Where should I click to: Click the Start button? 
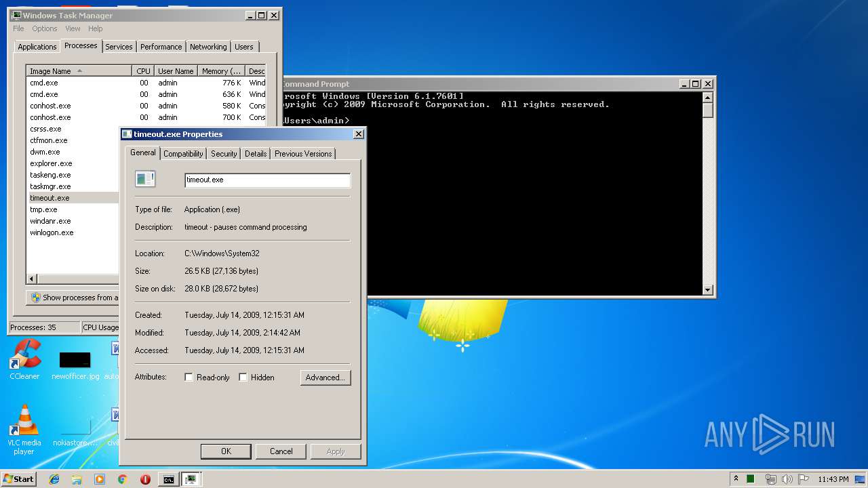point(18,479)
